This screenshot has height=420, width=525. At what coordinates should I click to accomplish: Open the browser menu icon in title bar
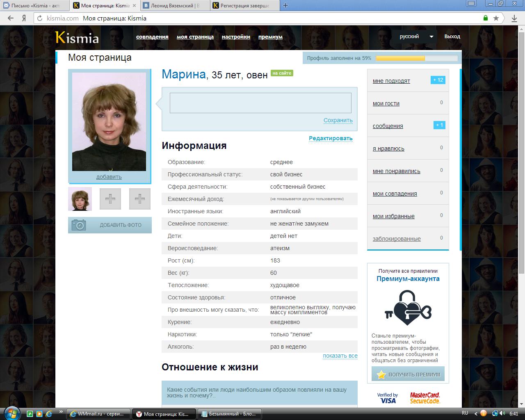[x=472, y=4]
